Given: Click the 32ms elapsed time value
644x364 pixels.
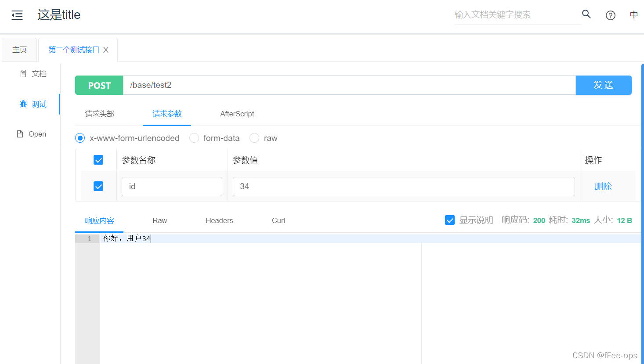Looking at the screenshot, I should point(581,220).
